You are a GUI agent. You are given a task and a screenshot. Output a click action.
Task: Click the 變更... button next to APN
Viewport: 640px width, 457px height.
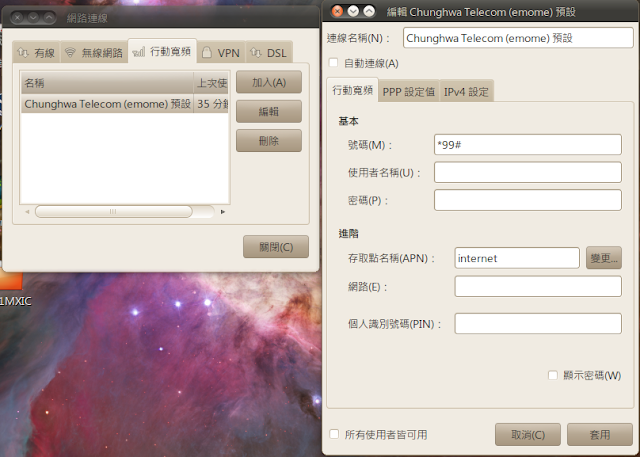pos(604,258)
